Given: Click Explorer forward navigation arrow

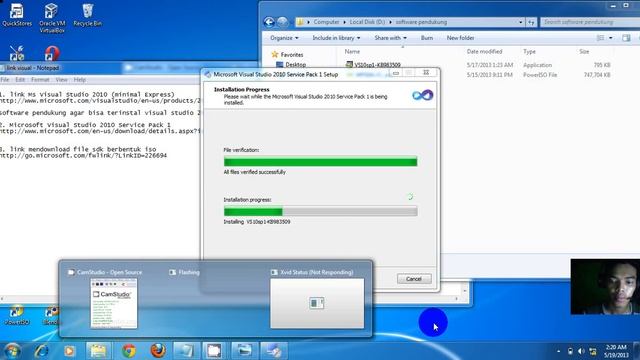Looking at the screenshot, I should coord(282,22).
